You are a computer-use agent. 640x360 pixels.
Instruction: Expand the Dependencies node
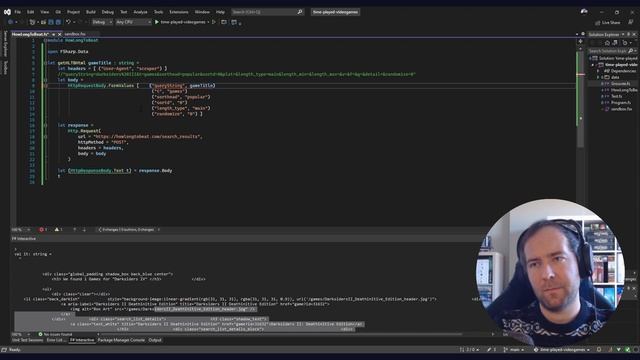(x=598, y=71)
